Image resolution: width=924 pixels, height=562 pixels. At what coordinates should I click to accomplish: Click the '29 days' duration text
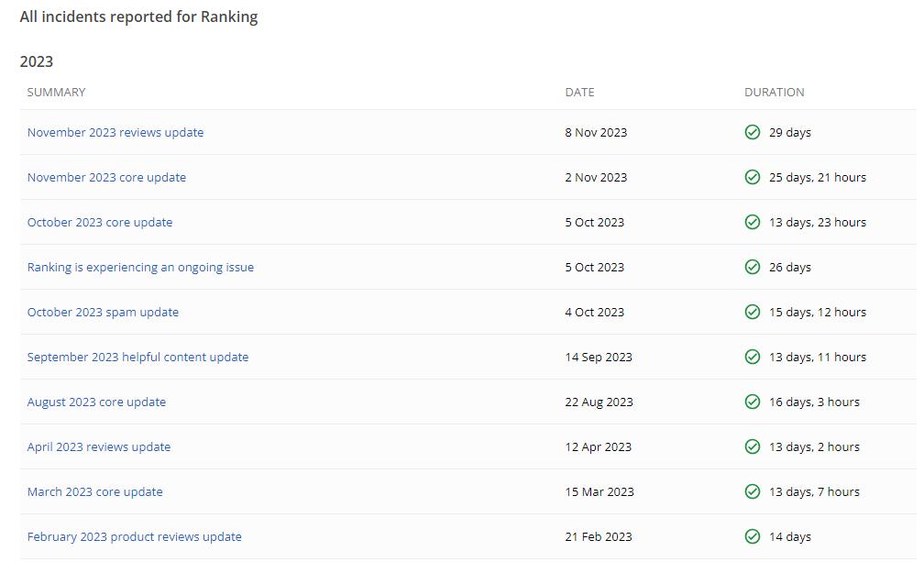[x=789, y=133]
